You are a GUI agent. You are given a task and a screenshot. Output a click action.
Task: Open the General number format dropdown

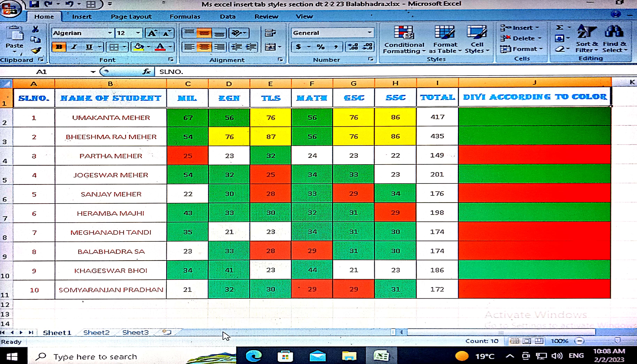click(x=369, y=33)
